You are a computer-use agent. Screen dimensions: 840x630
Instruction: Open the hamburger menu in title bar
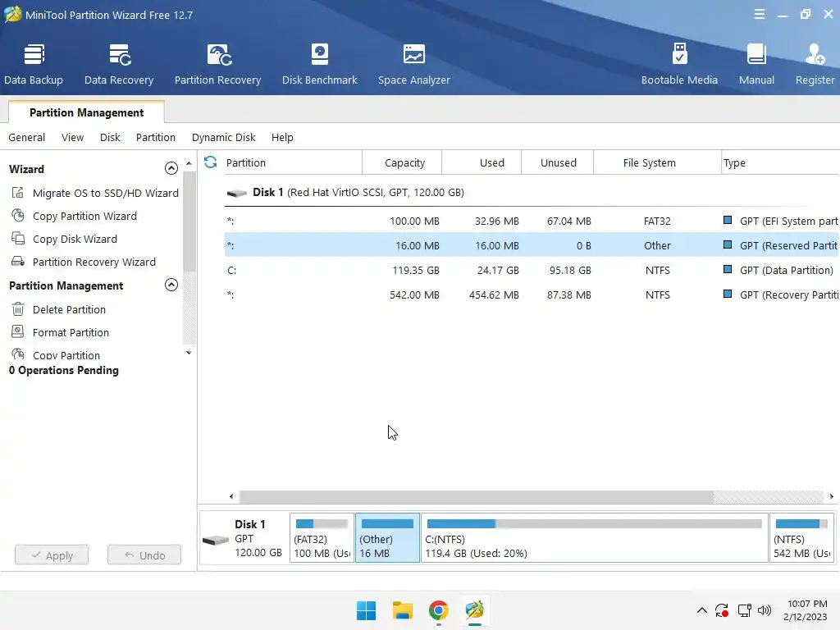pyautogui.click(x=759, y=15)
